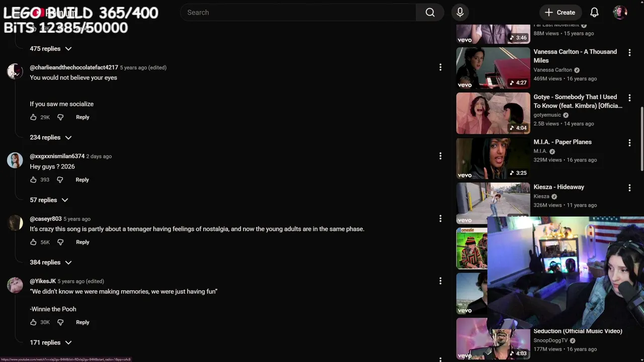Open more options for Kiesza Hideaway video
The image size is (644, 362).
[629, 188]
